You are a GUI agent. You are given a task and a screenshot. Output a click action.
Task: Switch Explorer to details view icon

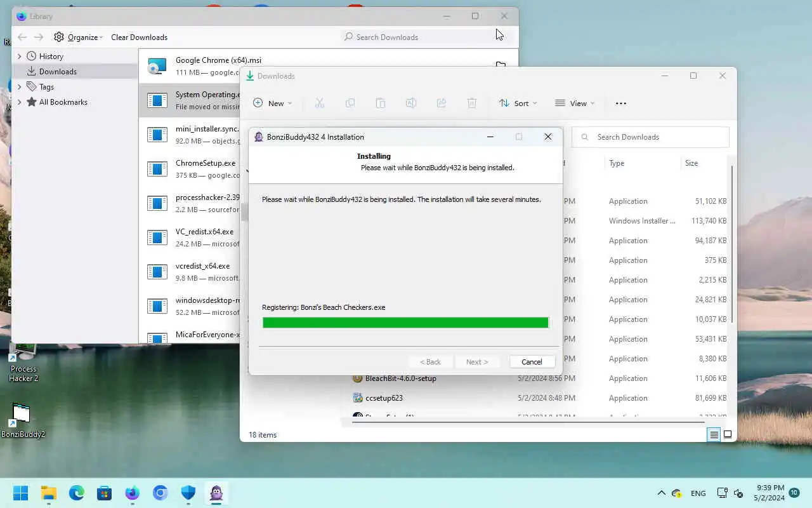(714, 435)
